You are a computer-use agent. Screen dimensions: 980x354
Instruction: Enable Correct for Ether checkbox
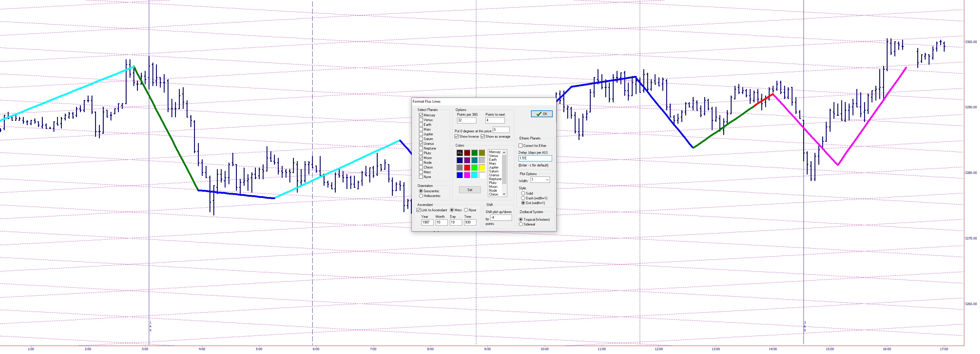point(520,145)
